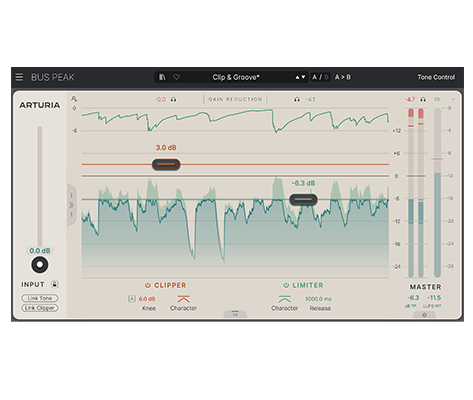Grab the Clipper threshold handle at 3.0 dB
The height and width of the screenshot is (400, 473).
[166, 165]
